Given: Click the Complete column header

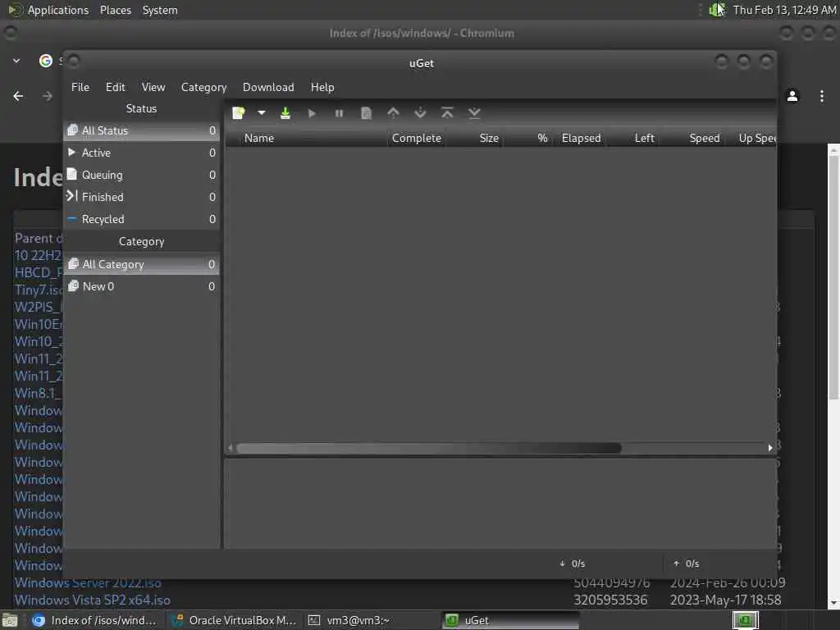Looking at the screenshot, I should coord(416,138).
